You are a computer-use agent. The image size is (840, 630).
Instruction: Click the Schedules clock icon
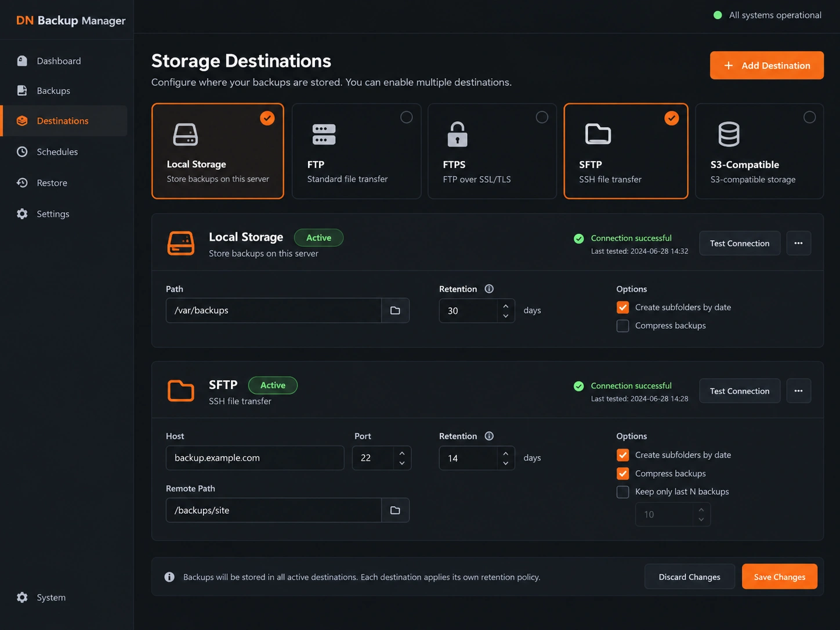tap(22, 151)
